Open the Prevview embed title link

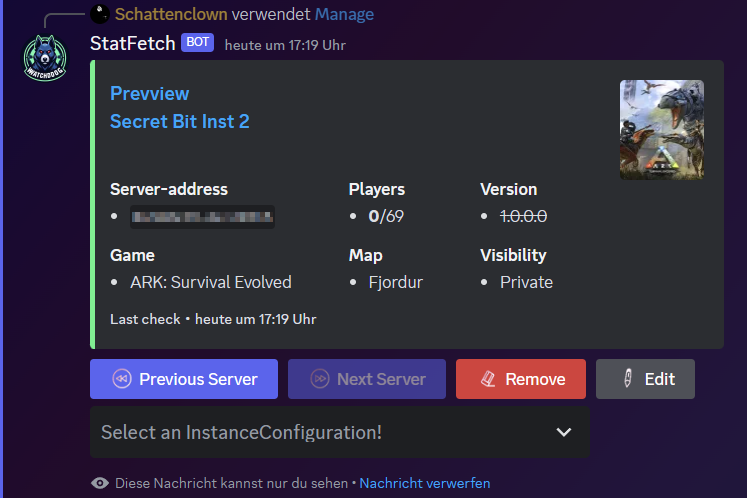point(149,93)
